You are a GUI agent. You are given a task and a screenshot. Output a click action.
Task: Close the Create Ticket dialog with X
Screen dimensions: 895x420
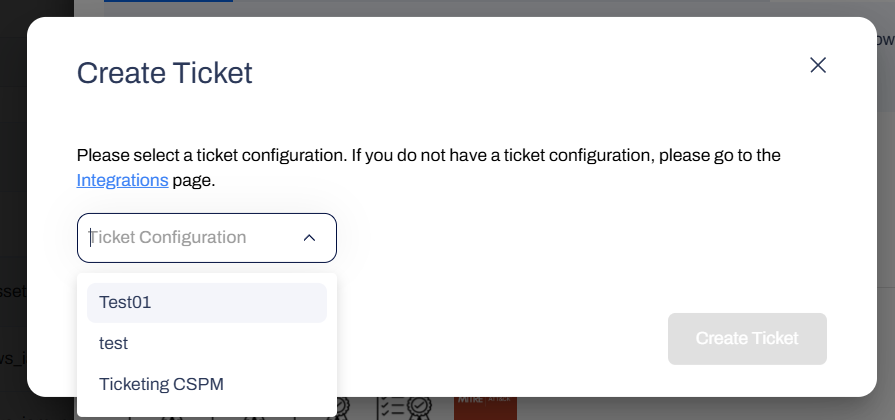click(818, 65)
